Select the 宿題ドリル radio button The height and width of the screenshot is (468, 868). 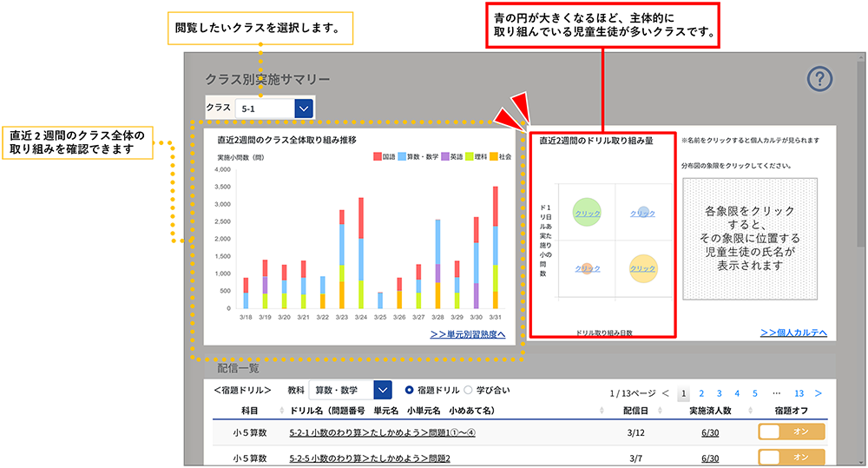pyautogui.click(x=410, y=391)
